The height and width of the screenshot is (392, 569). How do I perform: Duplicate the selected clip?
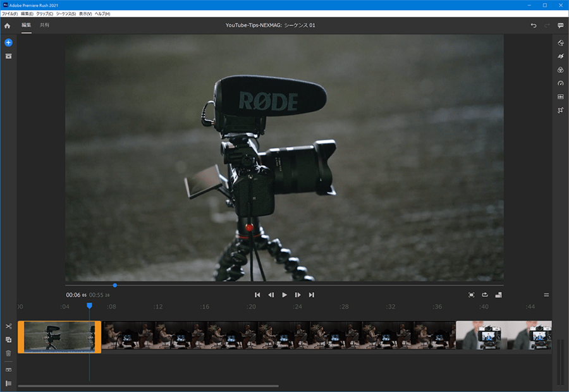click(x=8, y=340)
